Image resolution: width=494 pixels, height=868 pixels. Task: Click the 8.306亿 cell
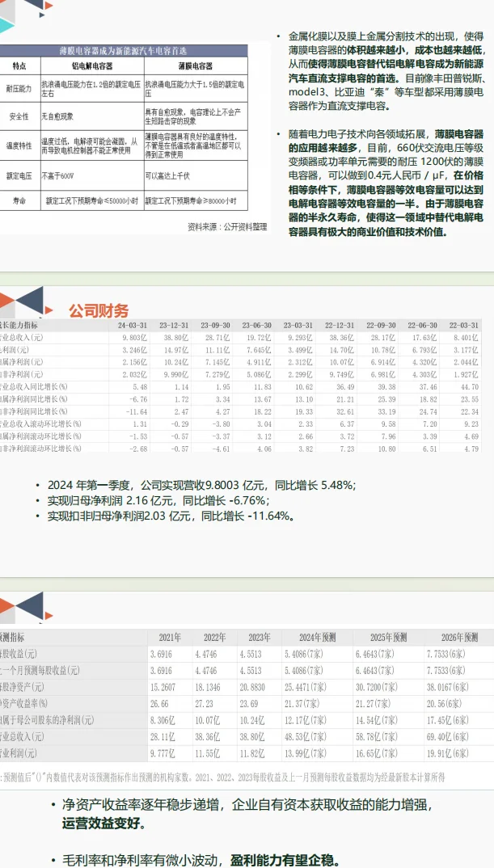click(x=162, y=720)
